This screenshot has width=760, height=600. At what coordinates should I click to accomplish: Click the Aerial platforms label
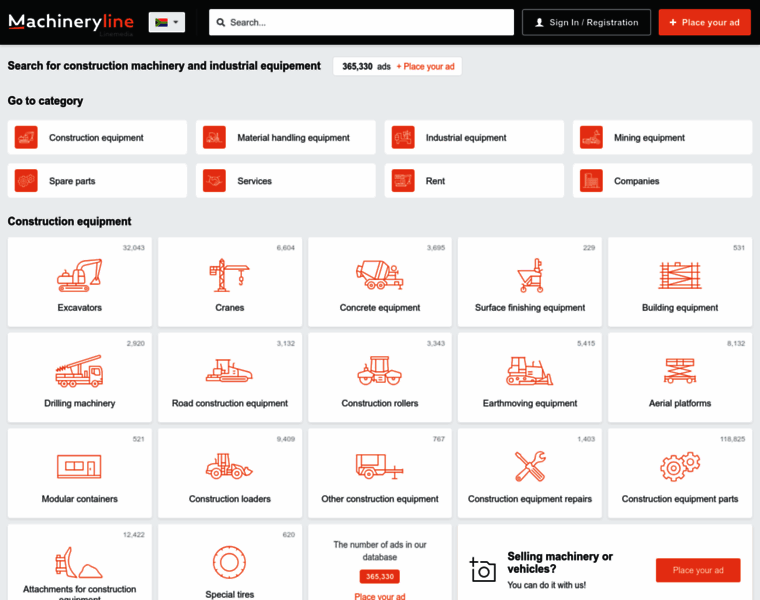click(680, 403)
